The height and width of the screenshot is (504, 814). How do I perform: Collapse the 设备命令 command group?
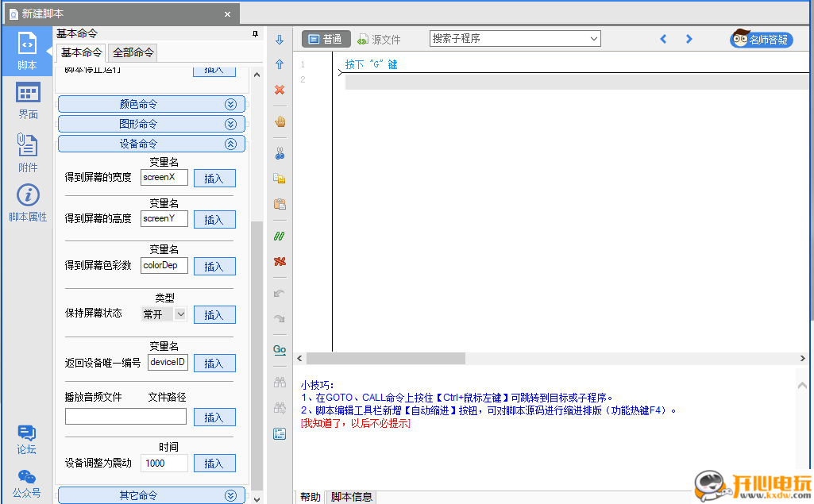click(x=230, y=144)
